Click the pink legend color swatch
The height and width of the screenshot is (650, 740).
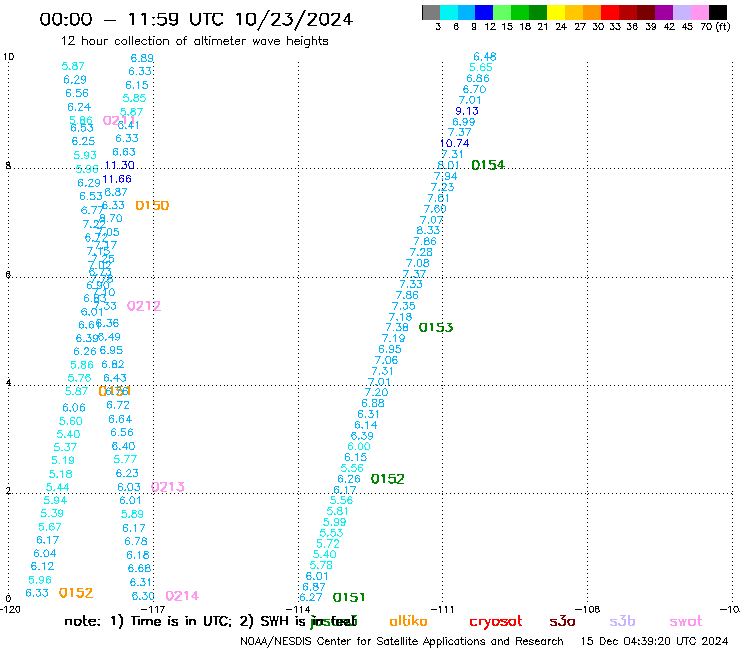699,12
